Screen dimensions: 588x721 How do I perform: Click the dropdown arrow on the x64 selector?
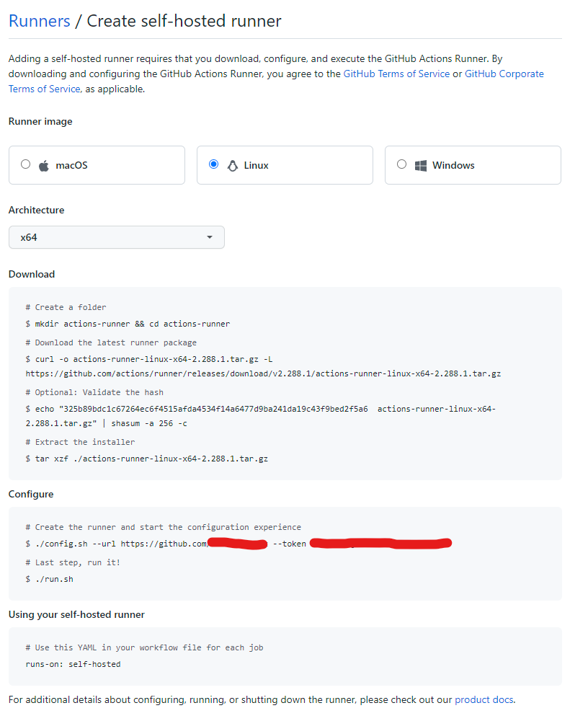tap(210, 237)
